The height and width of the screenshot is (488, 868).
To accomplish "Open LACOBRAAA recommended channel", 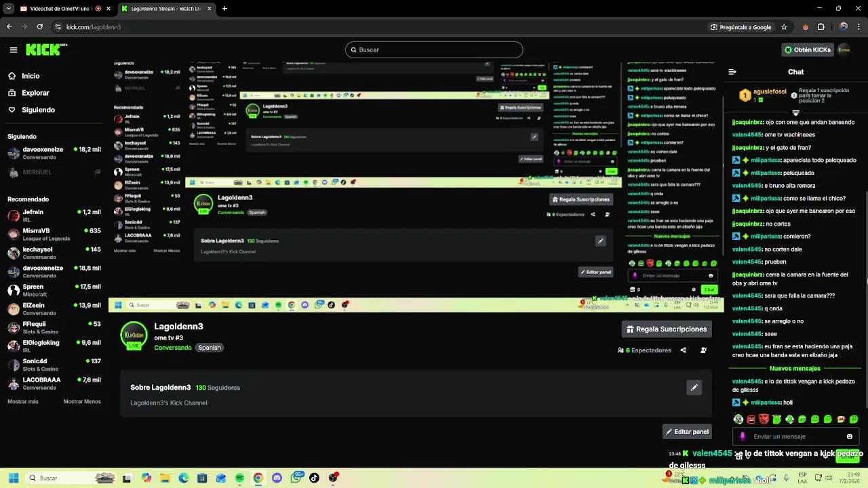I will point(54,383).
